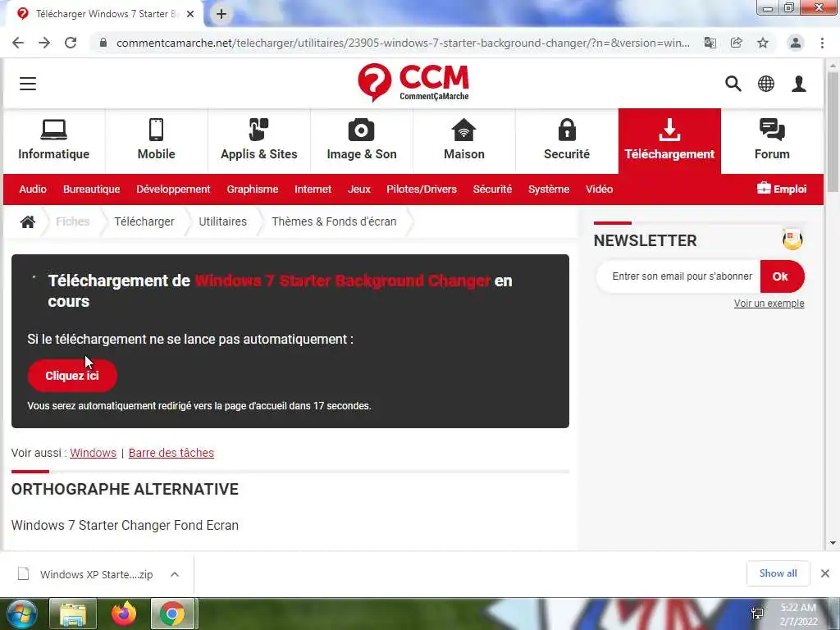Share this page via address bar icon
Image resolution: width=840 pixels, height=630 pixels.
point(736,43)
